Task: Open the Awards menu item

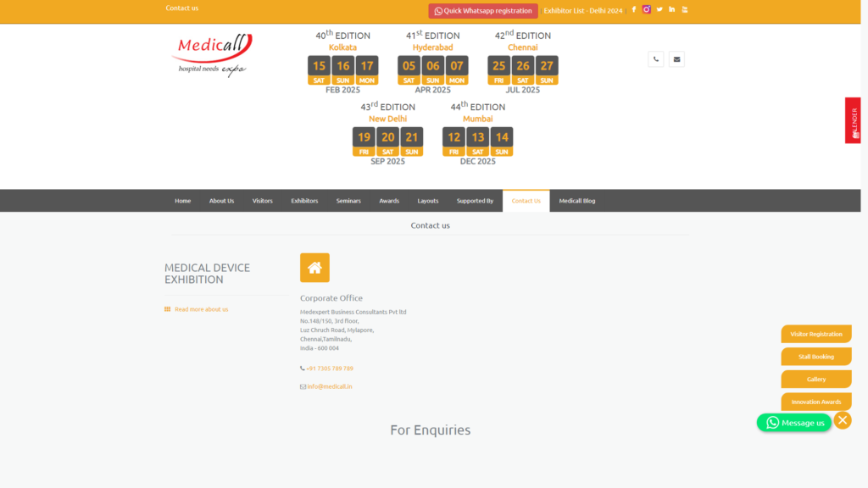Action: pos(389,201)
